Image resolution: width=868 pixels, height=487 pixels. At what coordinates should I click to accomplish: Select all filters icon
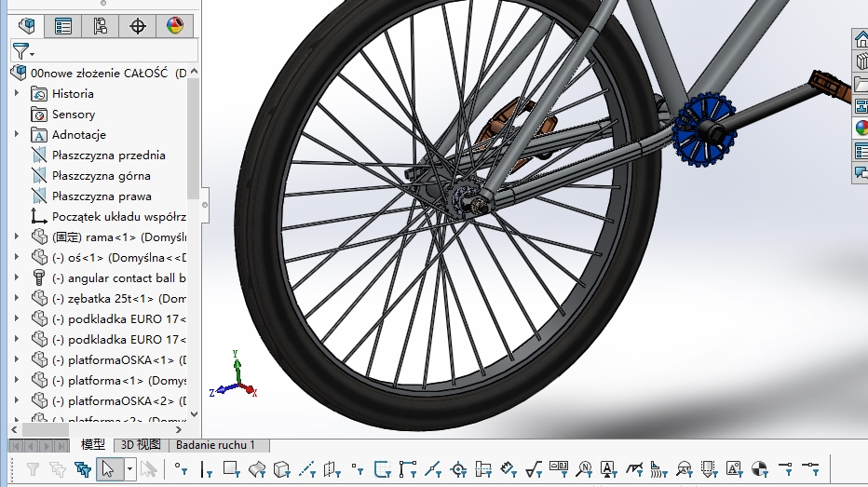[x=83, y=470]
